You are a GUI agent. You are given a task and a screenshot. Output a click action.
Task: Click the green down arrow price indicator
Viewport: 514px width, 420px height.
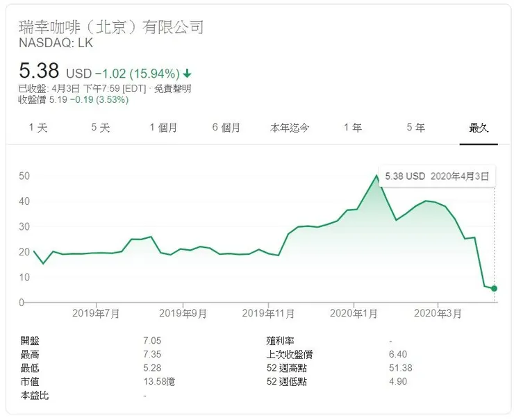tap(187, 74)
